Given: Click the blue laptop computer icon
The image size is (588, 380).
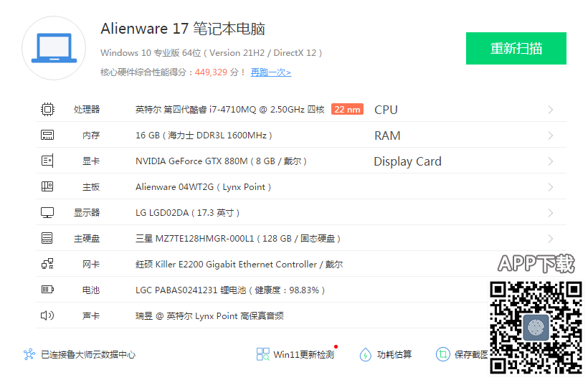Looking at the screenshot, I should (54, 48).
